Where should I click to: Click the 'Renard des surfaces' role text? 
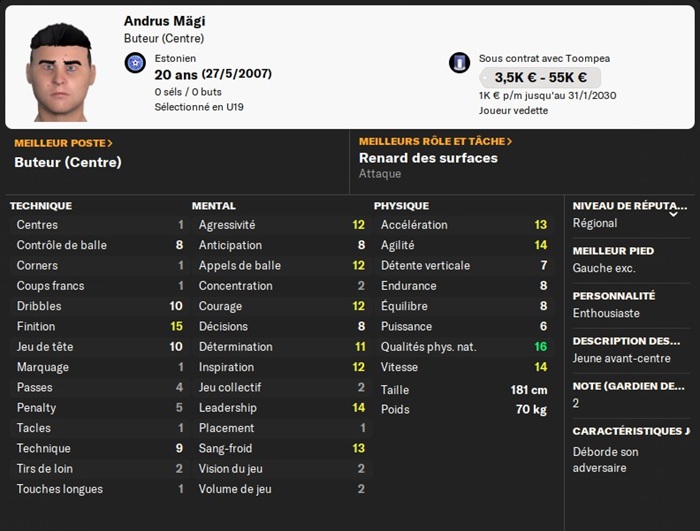point(428,158)
